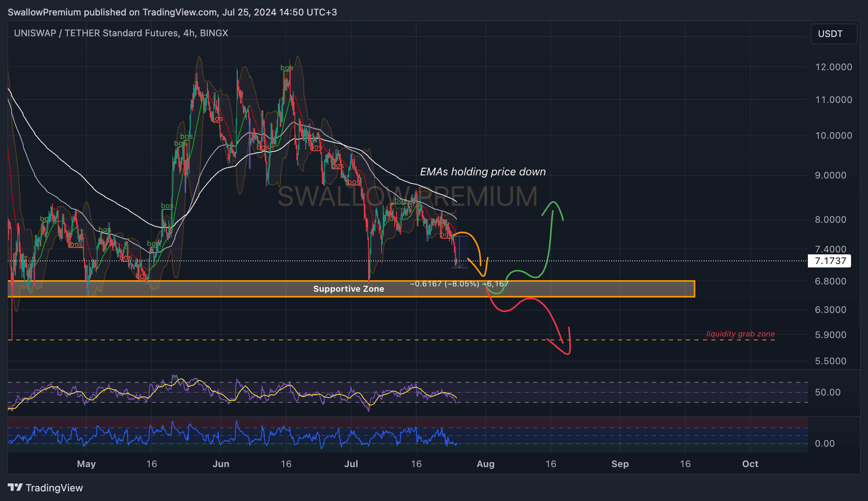Image resolution: width=868 pixels, height=501 pixels.
Task: Click the UNISWAP / TETHER Standard Futures title
Action: pyautogui.click(x=121, y=33)
